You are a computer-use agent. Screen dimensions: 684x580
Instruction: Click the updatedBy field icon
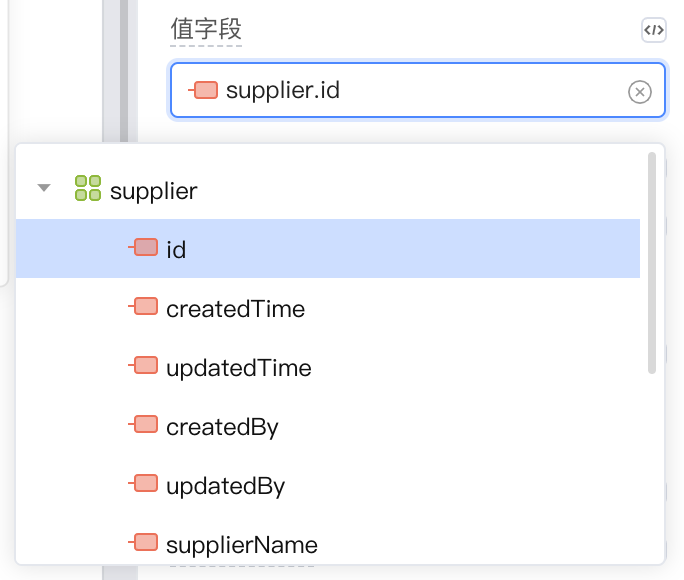click(x=143, y=483)
